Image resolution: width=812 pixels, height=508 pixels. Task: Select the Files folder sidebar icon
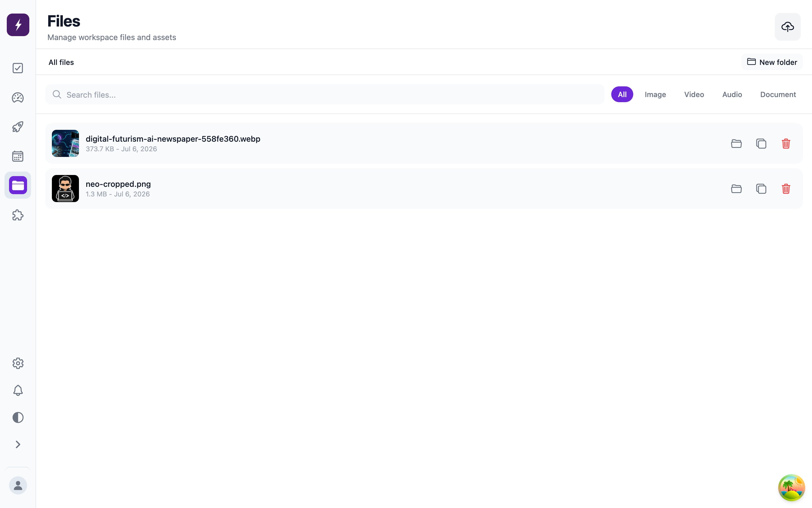[18, 185]
